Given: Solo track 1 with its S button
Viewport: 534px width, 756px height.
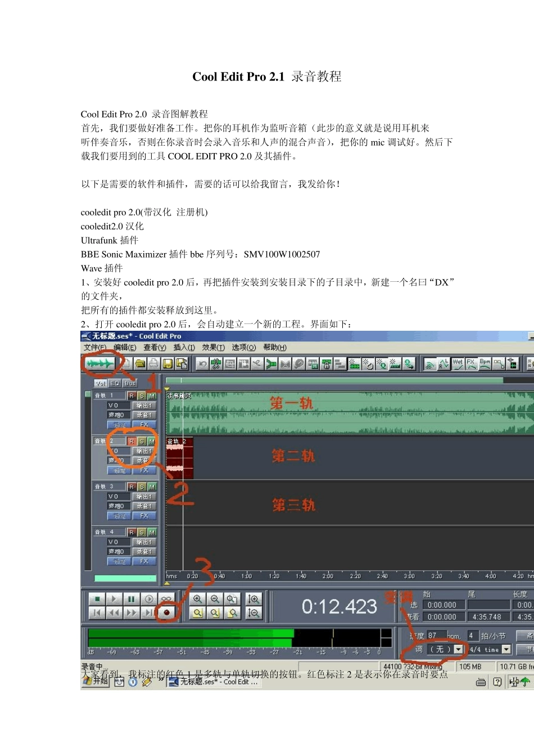Looking at the screenshot, I should [142, 396].
